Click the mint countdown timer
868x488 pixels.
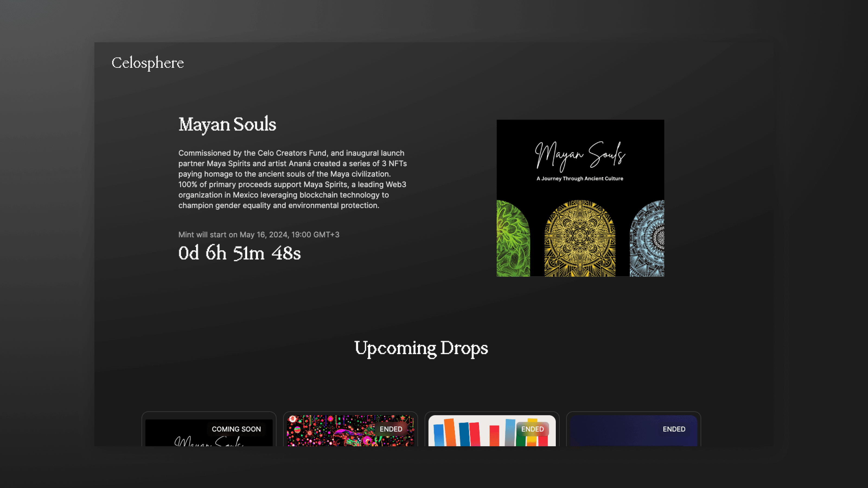(x=239, y=253)
